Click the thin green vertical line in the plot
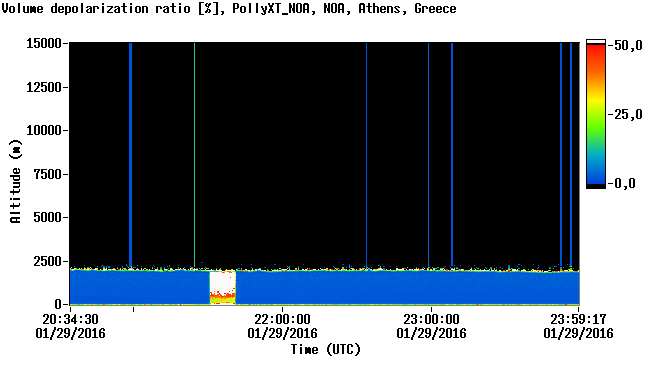This screenshot has width=665, height=389. coord(195,155)
